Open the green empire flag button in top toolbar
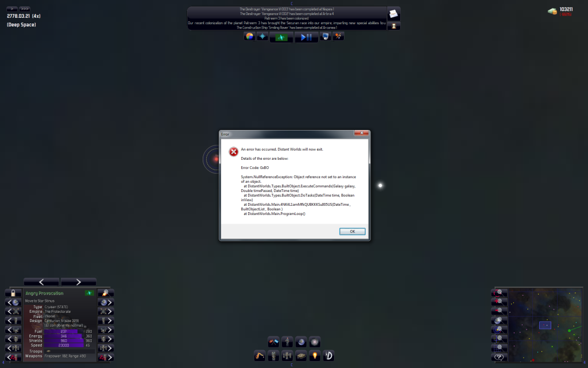 (281, 37)
